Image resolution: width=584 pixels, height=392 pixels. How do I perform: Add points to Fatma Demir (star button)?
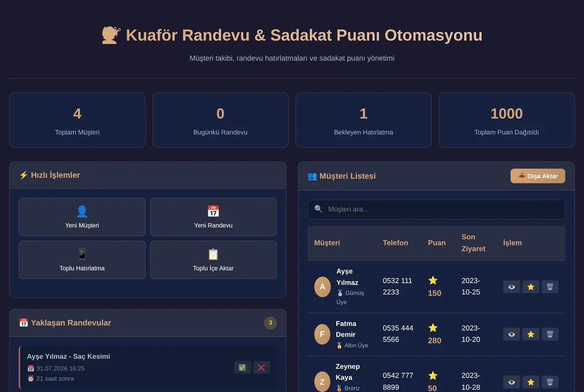530,334
